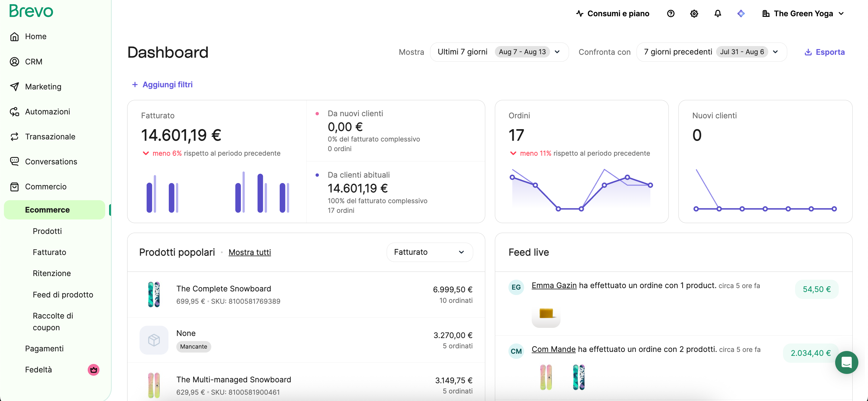Click the Home icon in sidebar
Viewport: 868px width, 401px height.
tap(14, 36)
